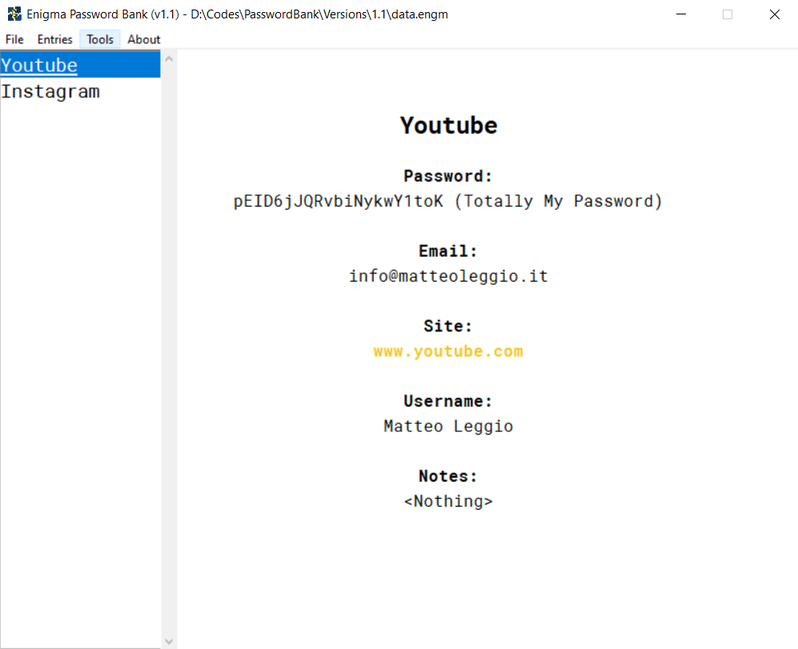Viewport: 798px width, 649px height.
Task: Click the Password: label
Action: (448, 176)
